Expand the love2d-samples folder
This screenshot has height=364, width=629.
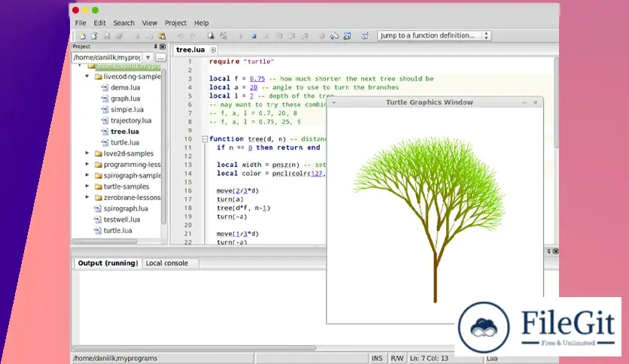[87, 153]
